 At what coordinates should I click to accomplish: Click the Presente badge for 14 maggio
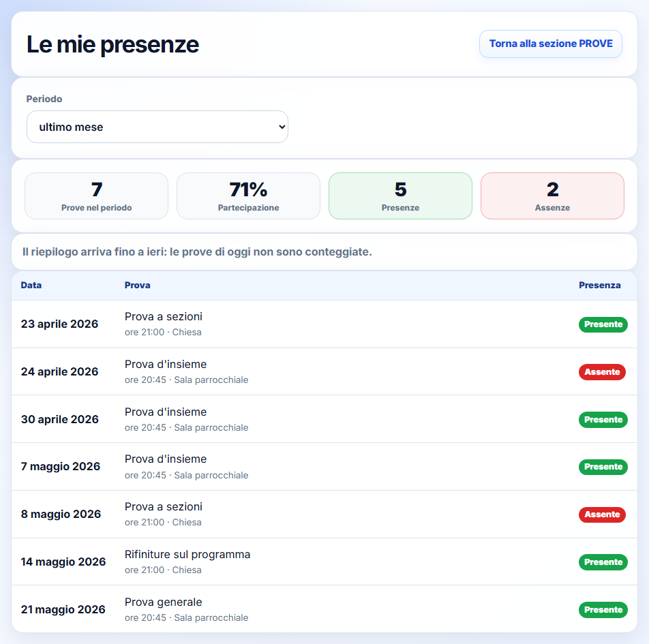pos(603,562)
